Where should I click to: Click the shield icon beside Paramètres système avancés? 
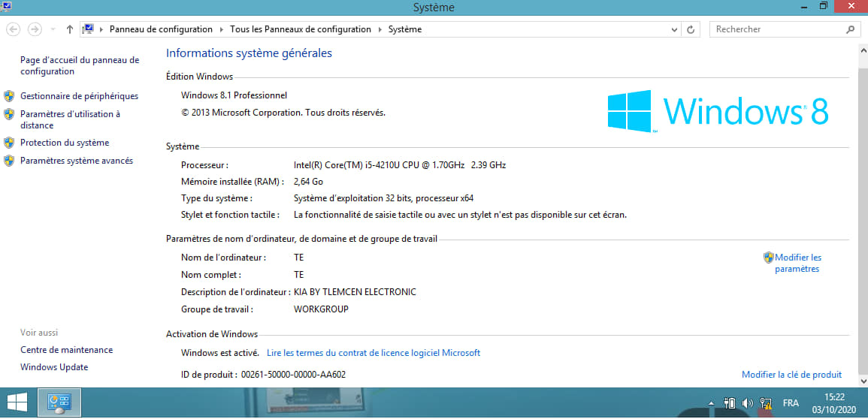[x=9, y=161]
